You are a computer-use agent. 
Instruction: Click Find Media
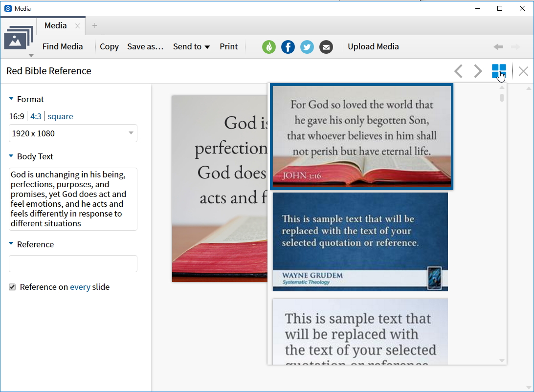(63, 46)
